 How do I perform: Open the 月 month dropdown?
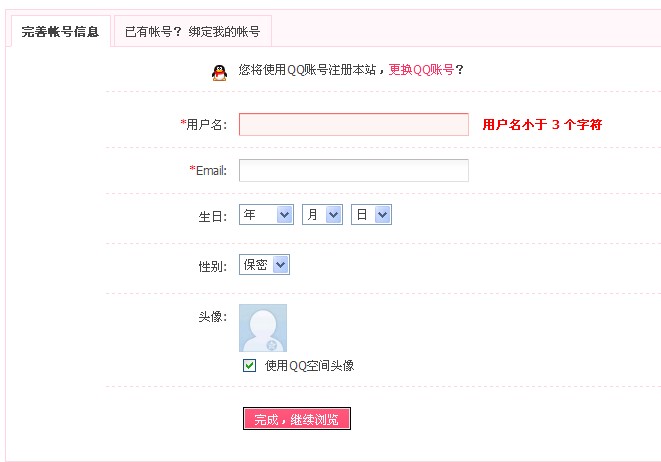[x=322, y=215]
